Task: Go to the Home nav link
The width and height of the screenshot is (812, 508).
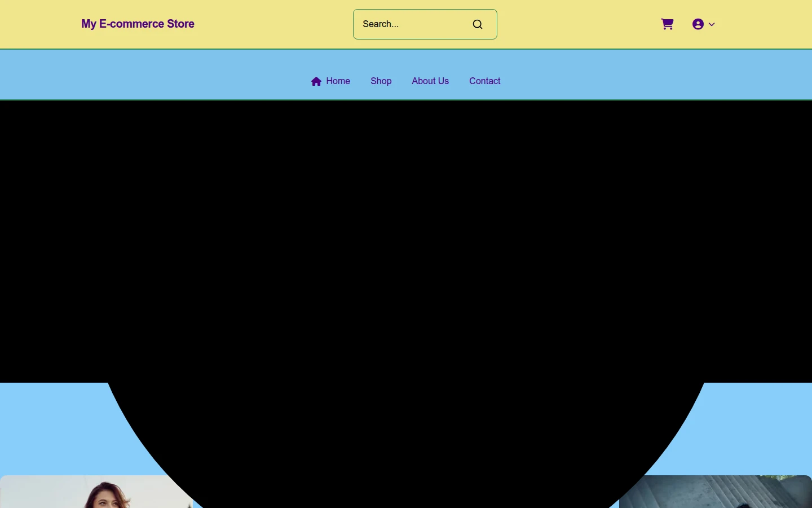Action: (x=331, y=81)
